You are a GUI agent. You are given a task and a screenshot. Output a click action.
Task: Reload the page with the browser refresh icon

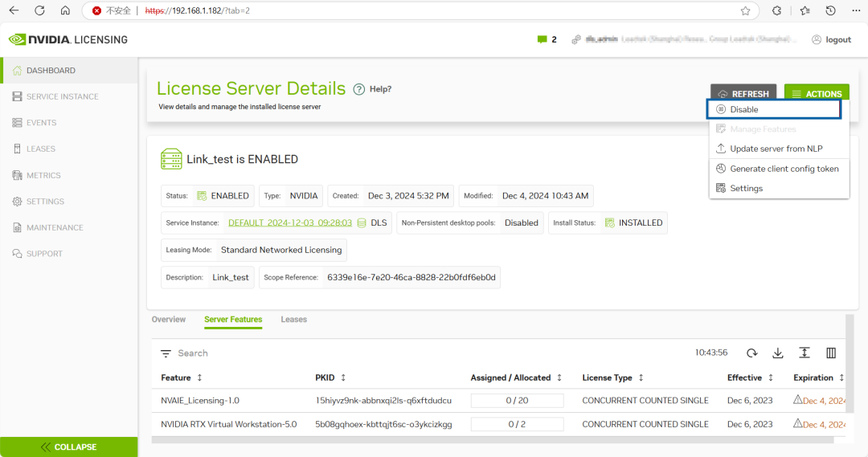pos(39,10)
